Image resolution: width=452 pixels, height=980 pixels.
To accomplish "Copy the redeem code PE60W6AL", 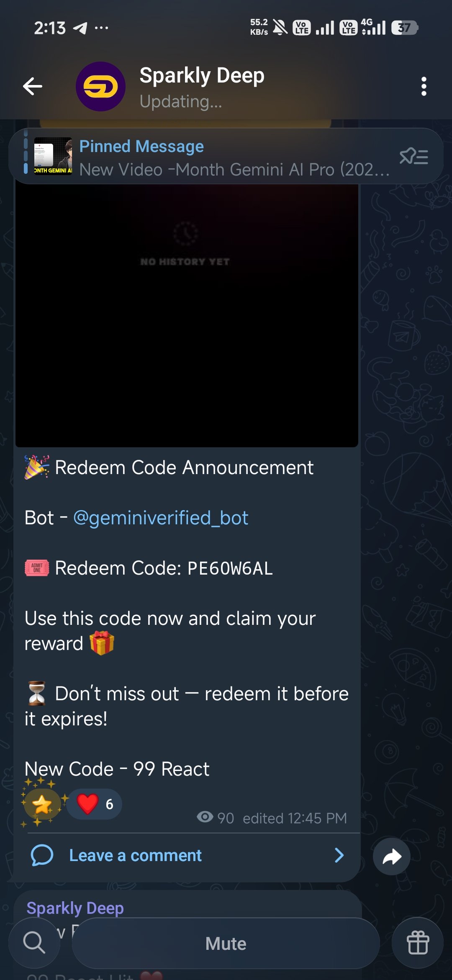I will coord(230,568).
